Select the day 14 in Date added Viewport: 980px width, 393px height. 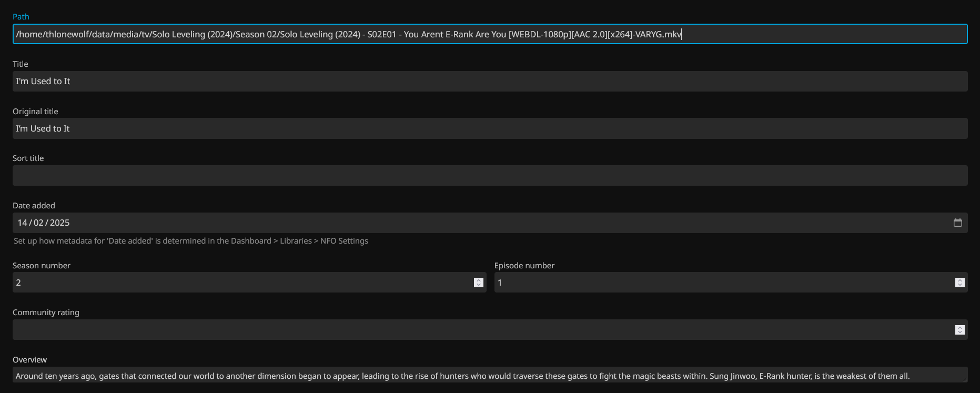23,223
